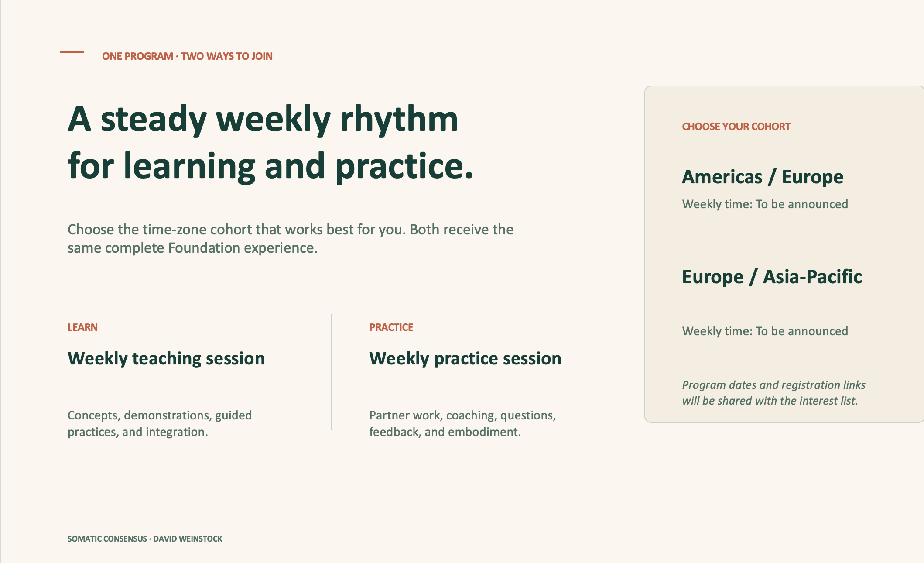This screenshot has width=924, height=563.
Task: Click the vertical divider between Learn and Practice
Action: pos(332,372)
